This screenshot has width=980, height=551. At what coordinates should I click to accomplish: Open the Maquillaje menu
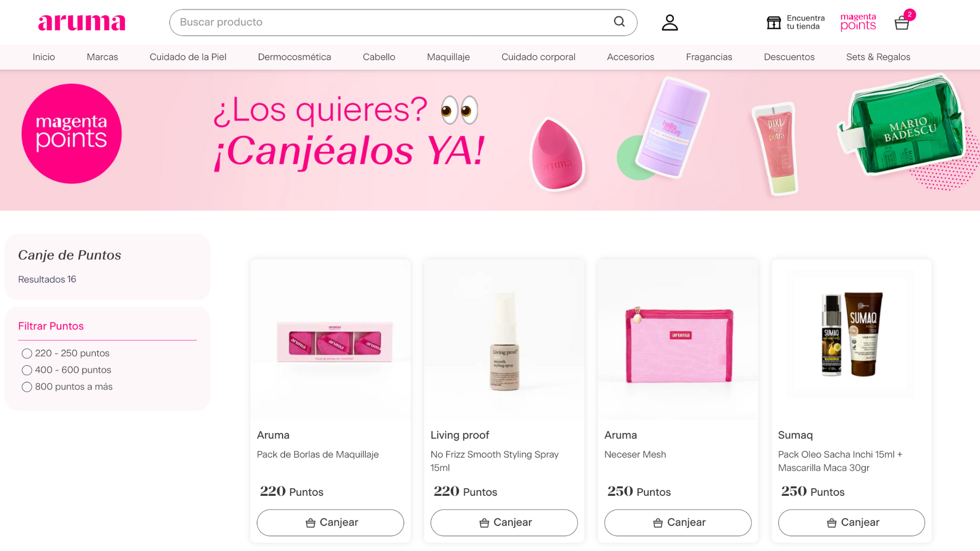[448, 57]
